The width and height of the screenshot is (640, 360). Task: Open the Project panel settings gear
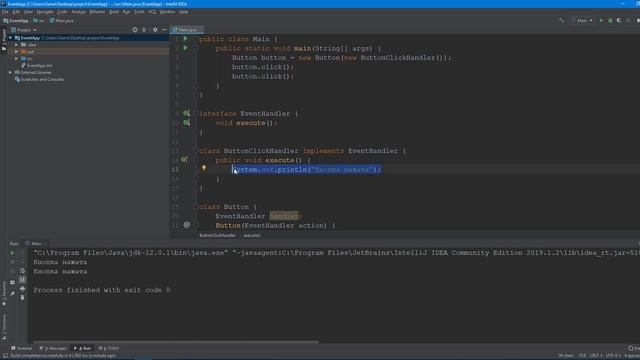tap(155, 30)
